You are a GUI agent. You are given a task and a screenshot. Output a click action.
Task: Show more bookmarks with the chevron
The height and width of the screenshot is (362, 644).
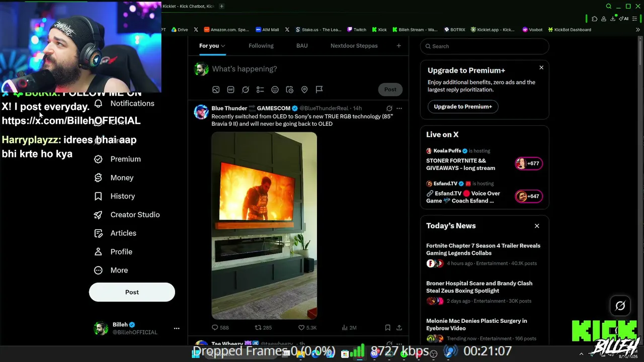638,30
